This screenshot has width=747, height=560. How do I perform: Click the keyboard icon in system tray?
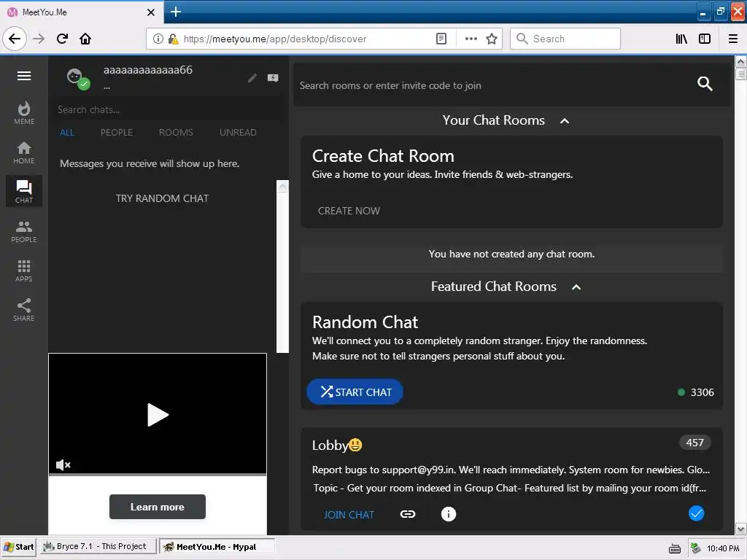[x=675, y=548]
